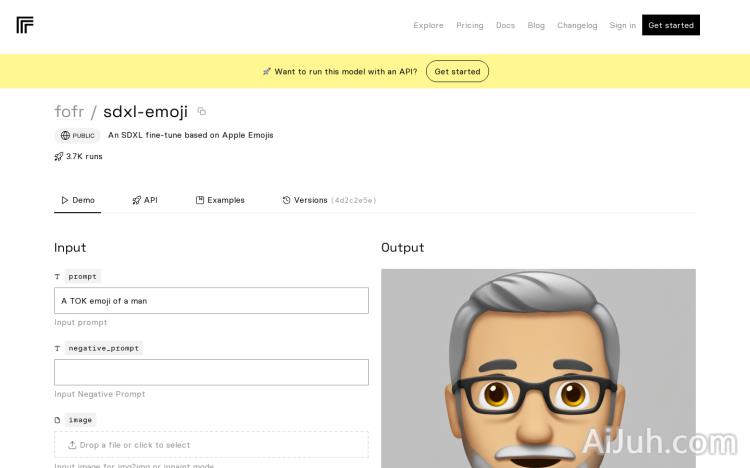Screen dimensions: 750x468
Task: Click into the prompt text field
Action: [x=211, y=300]
